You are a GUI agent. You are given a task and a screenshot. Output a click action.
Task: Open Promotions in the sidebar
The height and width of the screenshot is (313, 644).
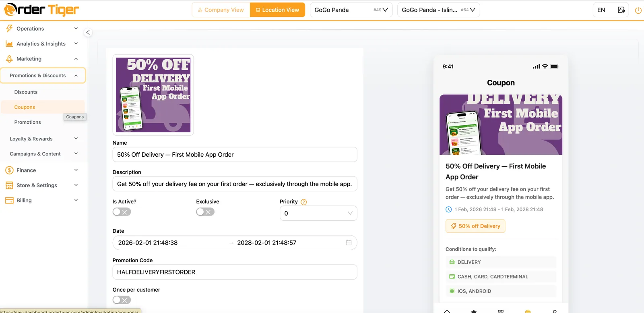click(27, 122)
